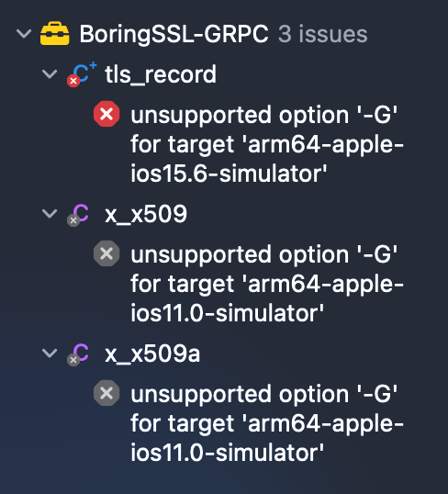The height and width of the screenshot is (494, 448).
Task: Collapse the tls_record file chevron
Action: [50, 74]
